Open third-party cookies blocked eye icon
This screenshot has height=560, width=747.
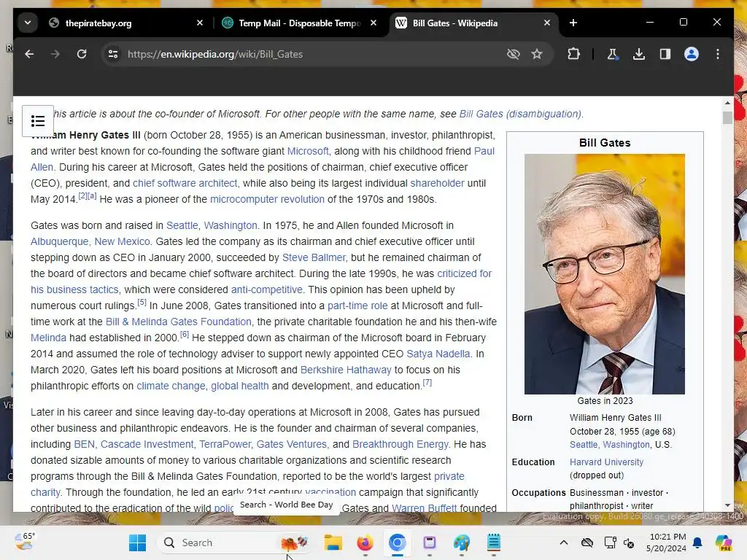click(x=513, y=54)
